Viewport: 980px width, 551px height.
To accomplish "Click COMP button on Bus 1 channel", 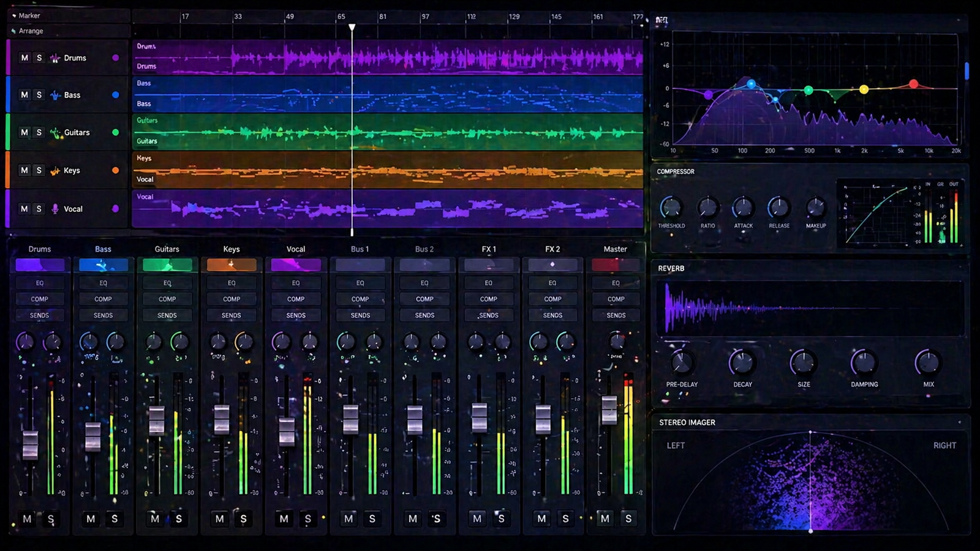I will (360, 299).
